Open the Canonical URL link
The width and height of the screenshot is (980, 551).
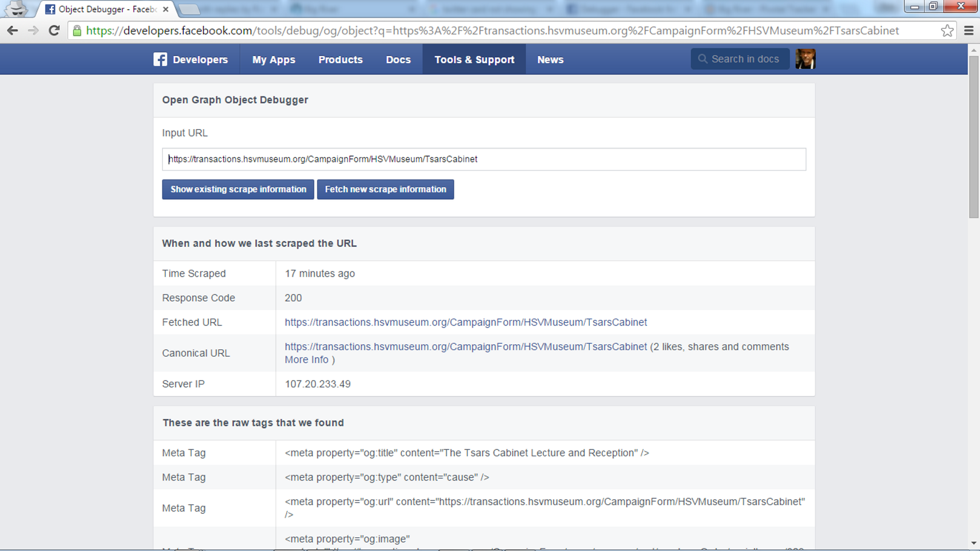pos(466,347)
